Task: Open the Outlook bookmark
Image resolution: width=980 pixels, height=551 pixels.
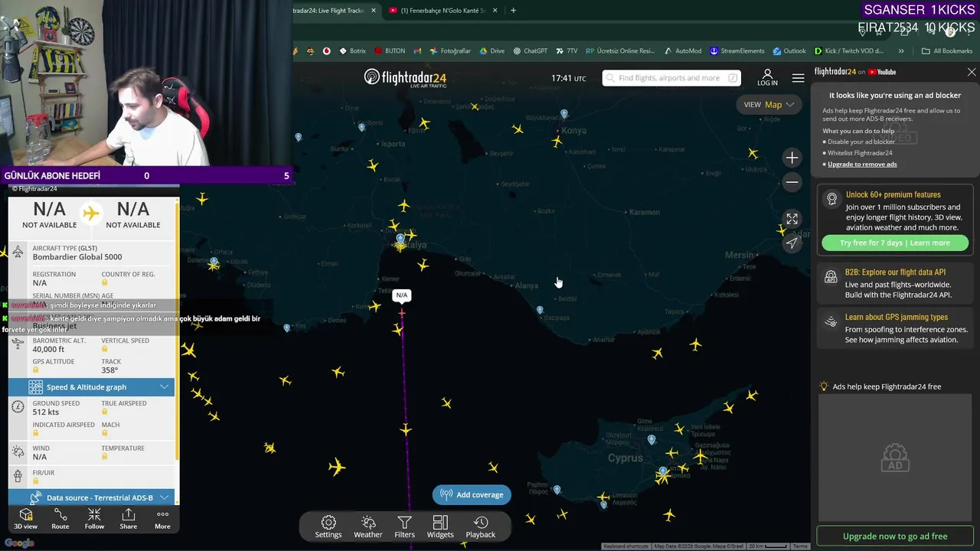Action: (x=789, y=51)
